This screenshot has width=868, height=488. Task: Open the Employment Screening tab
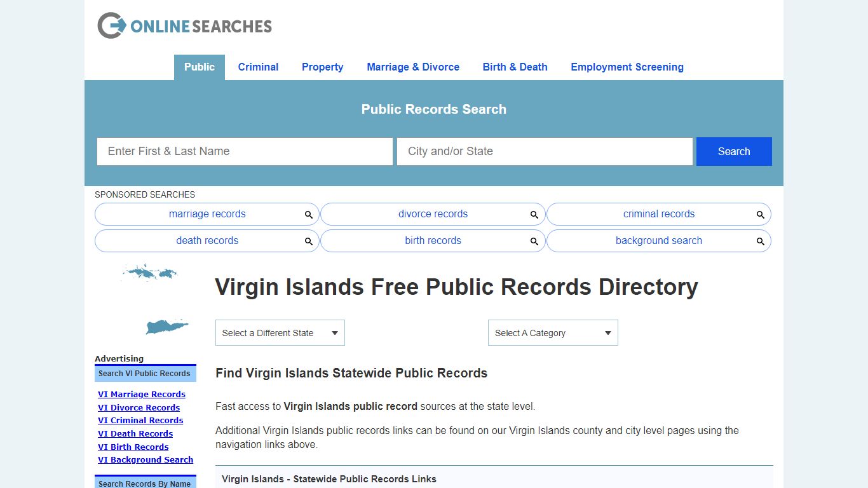coord(627,67)
